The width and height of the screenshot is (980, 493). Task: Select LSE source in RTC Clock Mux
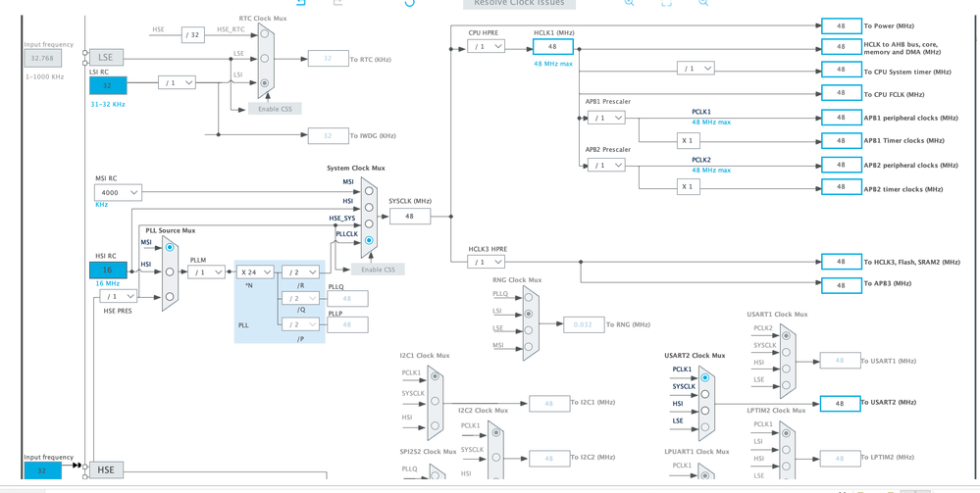[x=265, y=58]
